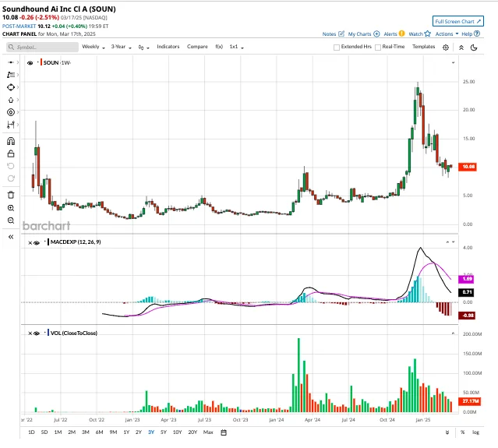
Task: Pick the measurement range tool
Action: coord(11,125)
